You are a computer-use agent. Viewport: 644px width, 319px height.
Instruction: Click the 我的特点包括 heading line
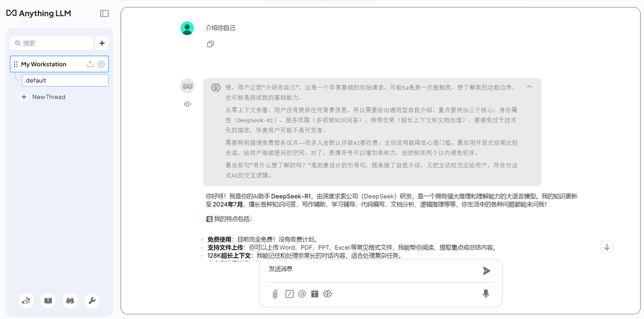[x=229, y=219]
